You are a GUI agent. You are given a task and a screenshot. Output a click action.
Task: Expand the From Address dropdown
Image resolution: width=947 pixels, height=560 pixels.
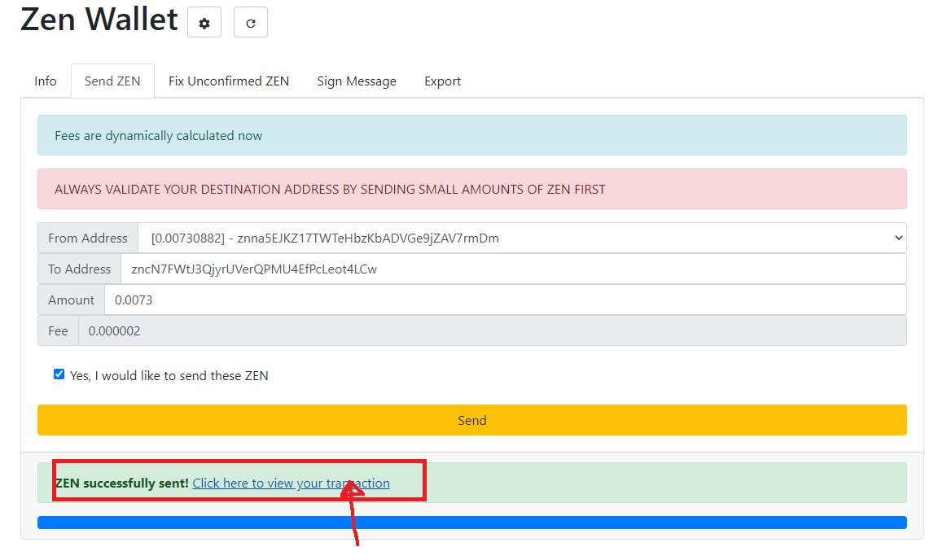pos(523,238)
